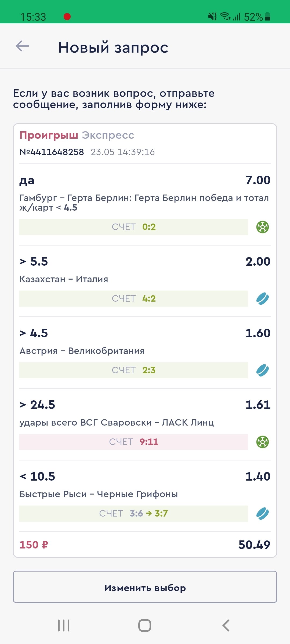Image resolution: width=290 pixels, height=644 pixels.
Task: Select the 3:6 → 3:7 score bar
Action: click(x=134, y=514)
